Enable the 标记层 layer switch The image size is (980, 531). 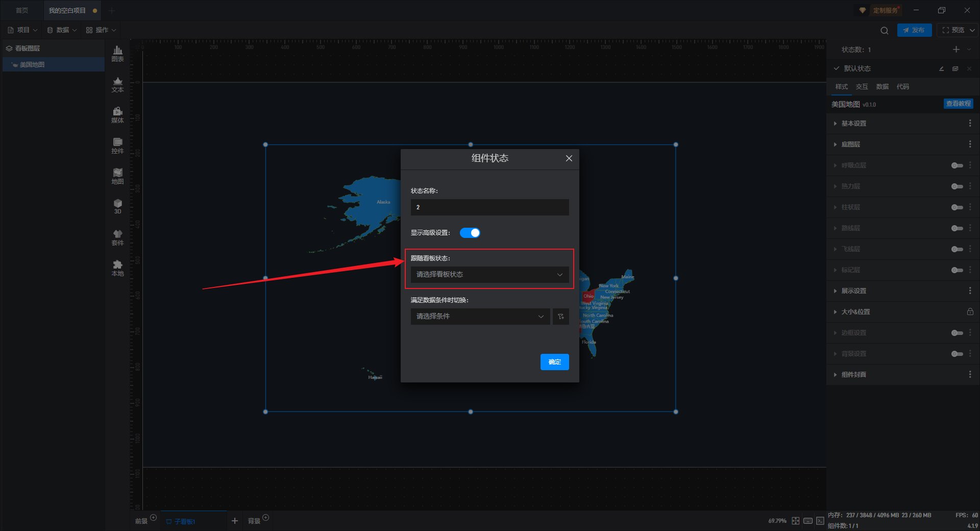point(957,270)
